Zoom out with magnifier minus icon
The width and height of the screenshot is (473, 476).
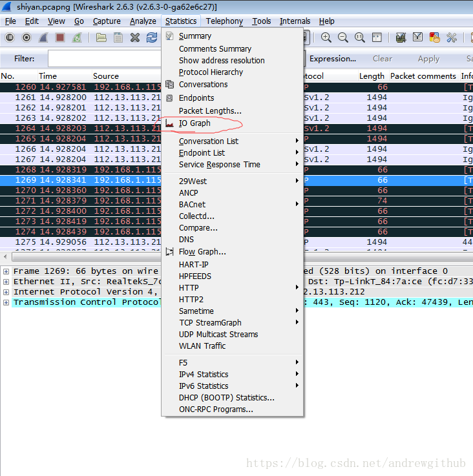[x=342, y=37]
